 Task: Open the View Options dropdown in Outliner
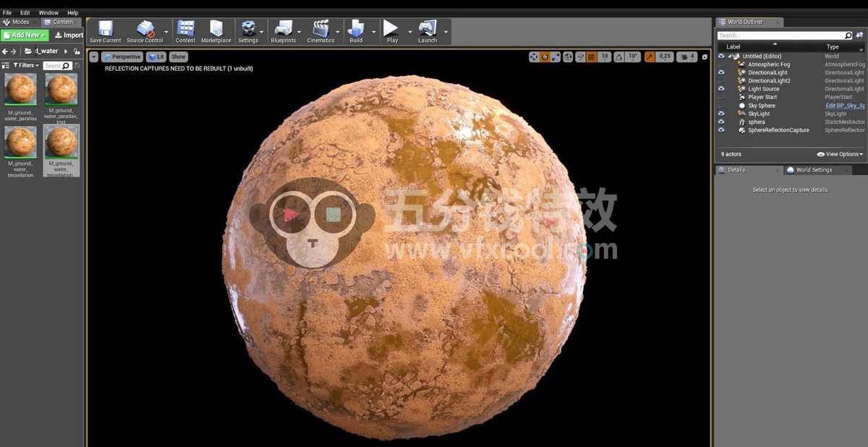click(x=840, y=154)
